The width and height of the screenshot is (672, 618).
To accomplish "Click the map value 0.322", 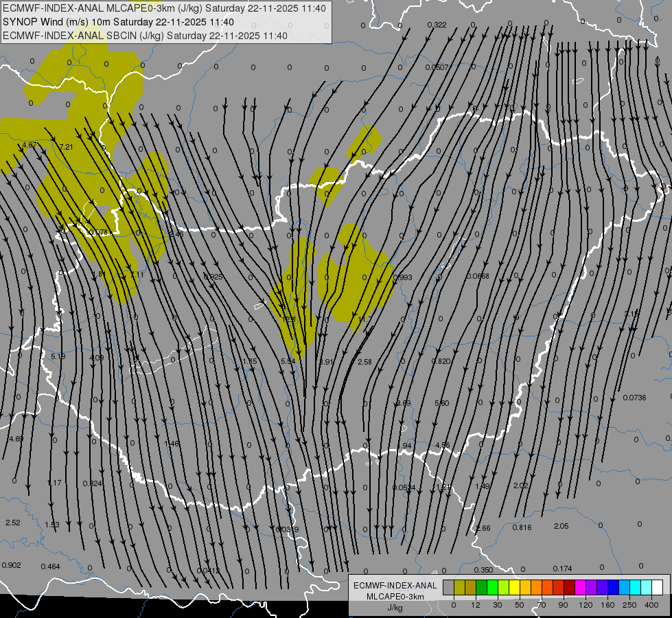I will [437, 25].
